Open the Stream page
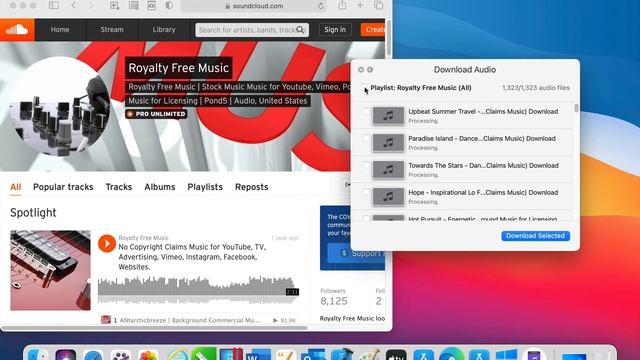Image resolution: width=640 pixels, height=360 pixels. pyautogui.click(x=112, y=29)
